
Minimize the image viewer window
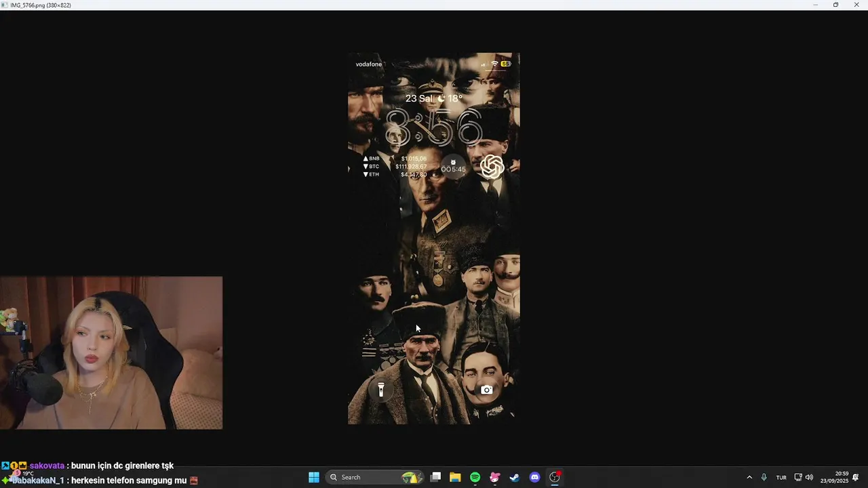(x=816, y=5)
